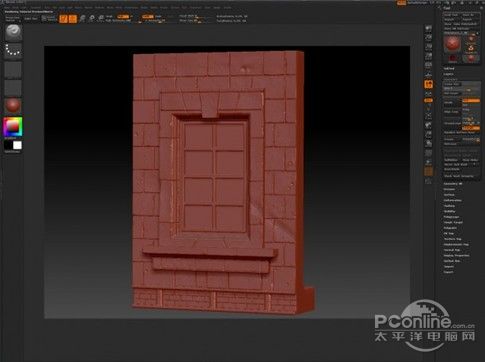Click the Load Tool button

click(451, 15)
